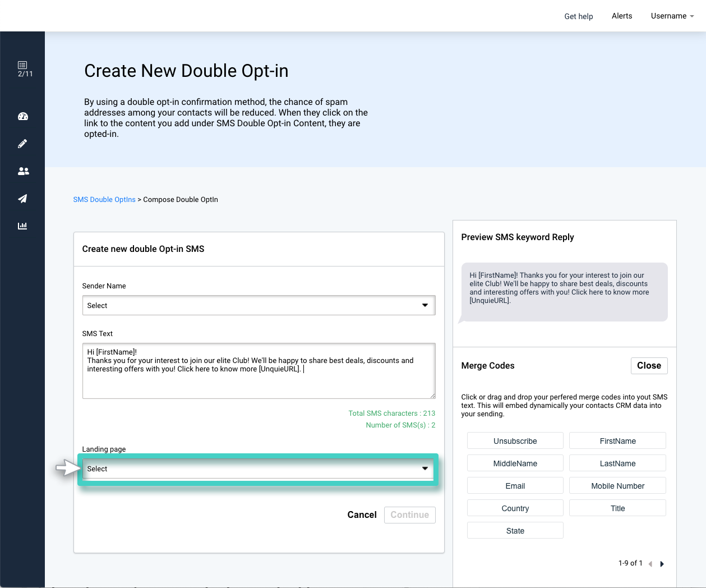
Task: Go to previous merge codes page arrow
Action: tap(650, 564)
